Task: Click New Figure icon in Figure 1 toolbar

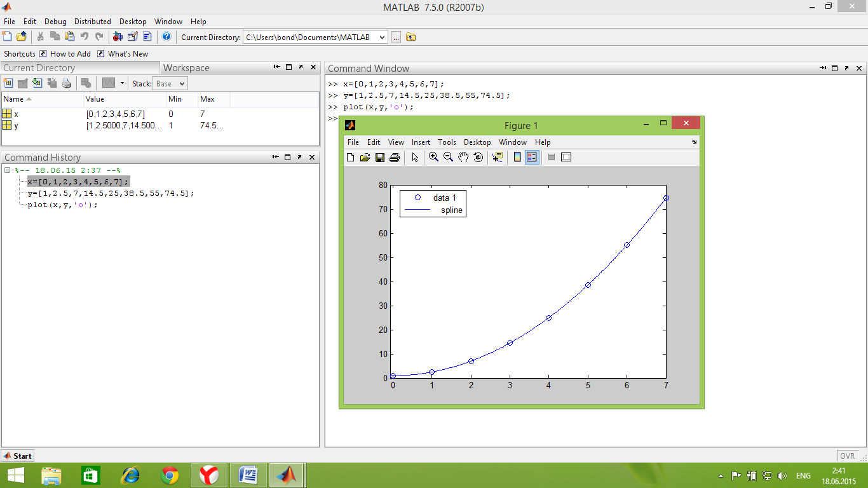Action: [350, 157]
